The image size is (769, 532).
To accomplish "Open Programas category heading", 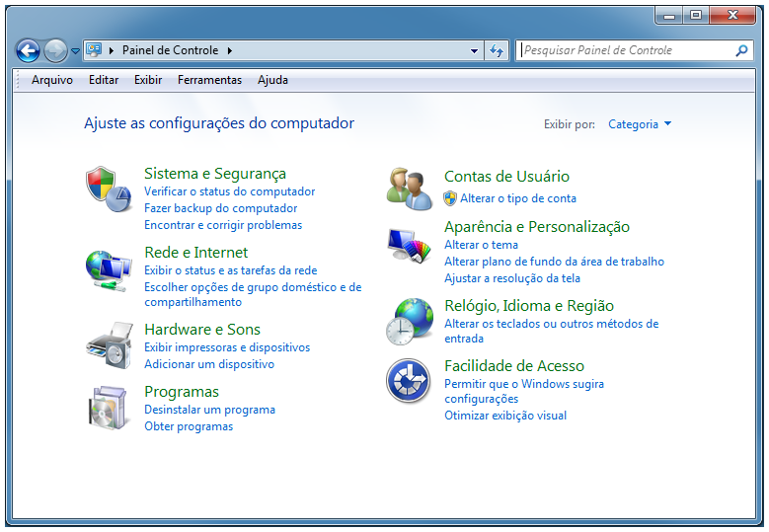I will pyautogui.click(x=182, y=392).
